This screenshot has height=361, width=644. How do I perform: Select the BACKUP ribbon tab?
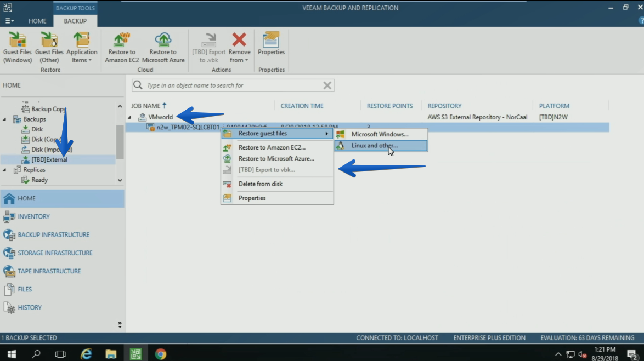click(75, 21)
